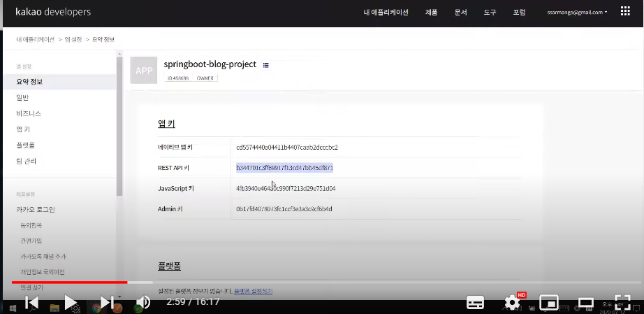Screen dimensions: 644x314
Task: Select 앱 키 in the sidebar
Action: point(23,129)
